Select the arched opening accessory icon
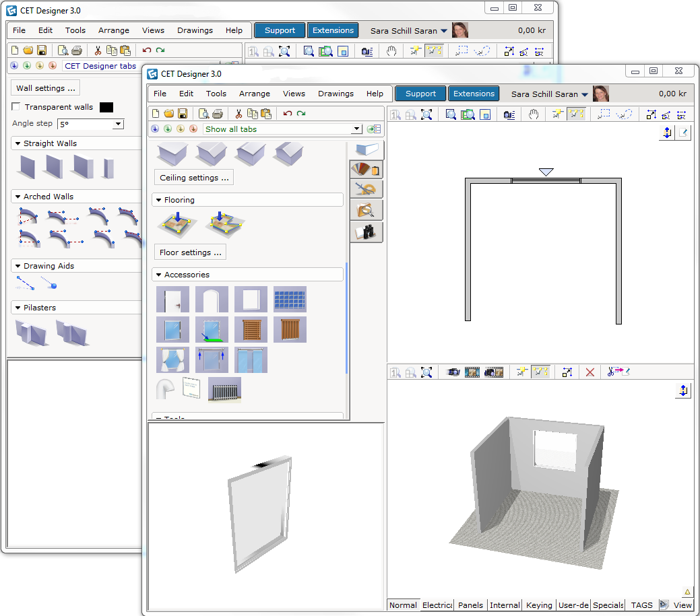This screenshot has height=616, width=700. [x=212, y=300]
